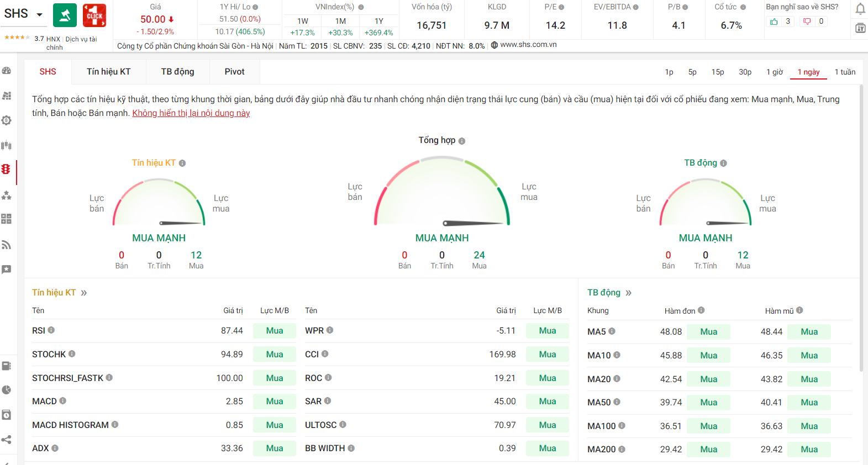Click the green thumbs-up vote icon
868x465 pixels.
(774, 22)
